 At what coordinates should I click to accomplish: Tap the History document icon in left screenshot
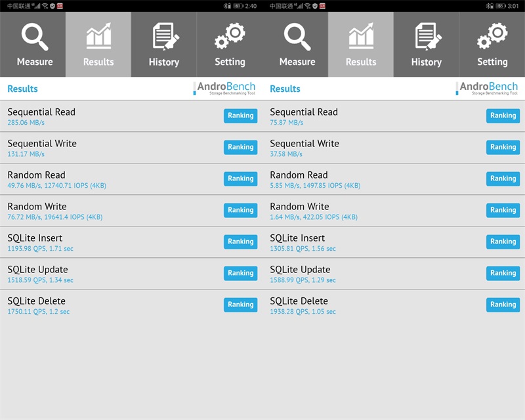(x=164, y=38)
